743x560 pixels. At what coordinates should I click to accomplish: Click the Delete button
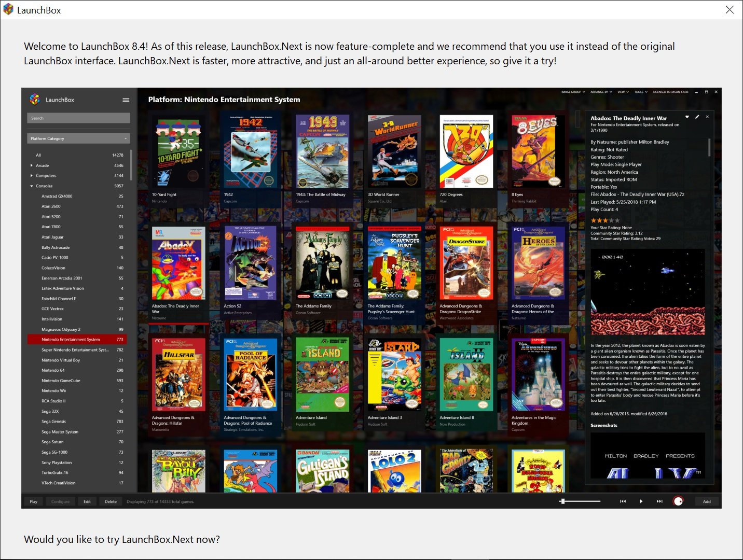click(x=111, y=501)
